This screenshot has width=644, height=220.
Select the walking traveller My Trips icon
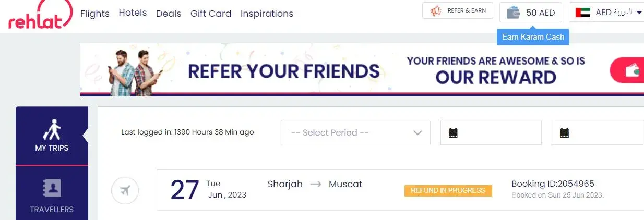tap(52, 129)
